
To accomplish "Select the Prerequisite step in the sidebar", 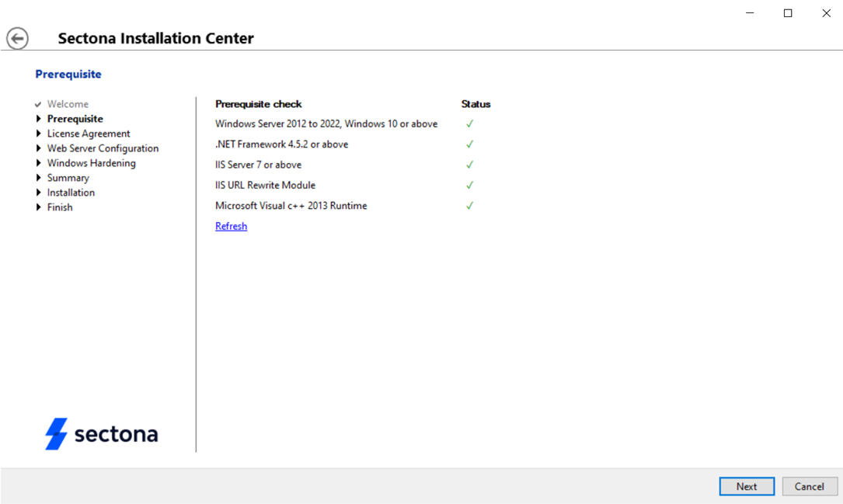I will (75, 118).
